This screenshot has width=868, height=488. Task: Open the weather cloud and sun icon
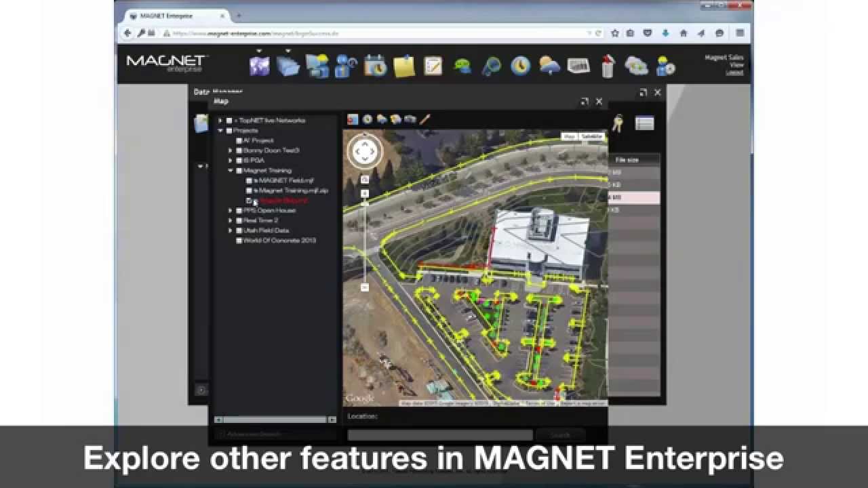[x=549, y=66]
